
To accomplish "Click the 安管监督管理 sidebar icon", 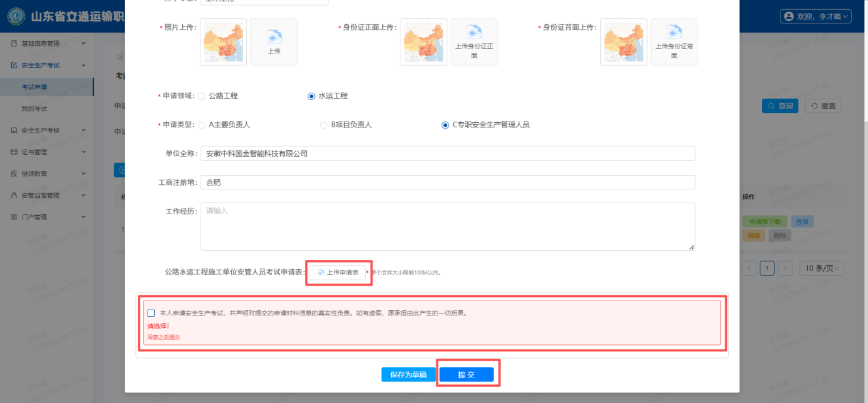I will [x=14, y=195].
